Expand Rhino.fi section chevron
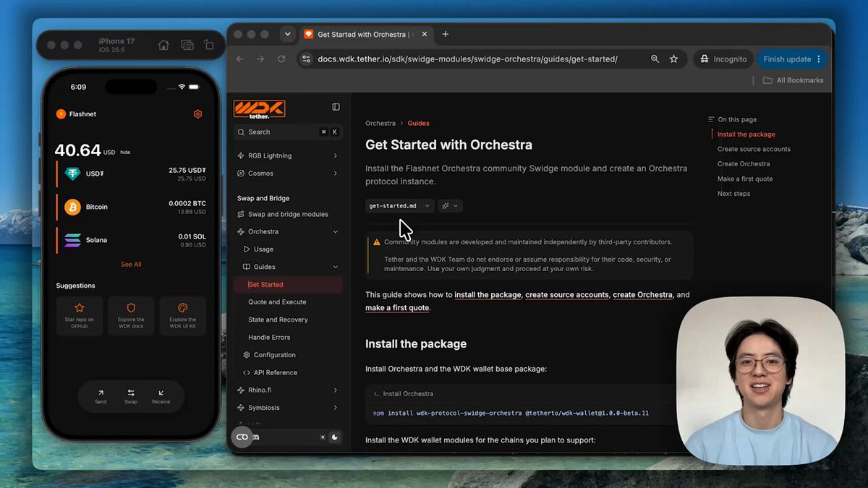 click(336, 390)
